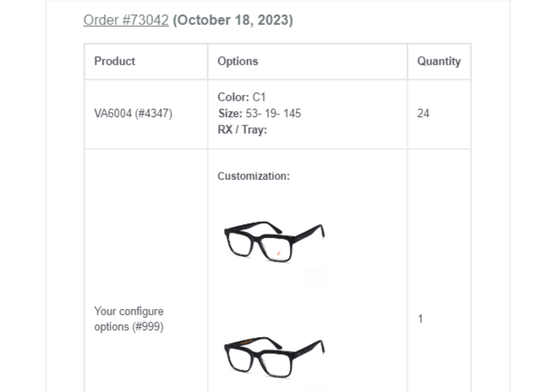This screenshot has width=554, height=392.
Task: Click the Quantity column header
Action: click(439, 61)
